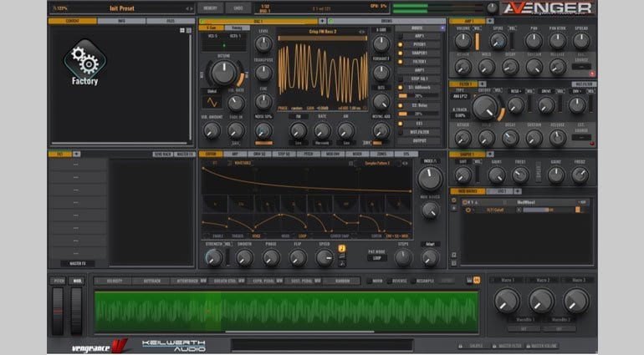Click the green power icon on DRUMS tab
Screen dimensions: 644x355
(331, 21)
